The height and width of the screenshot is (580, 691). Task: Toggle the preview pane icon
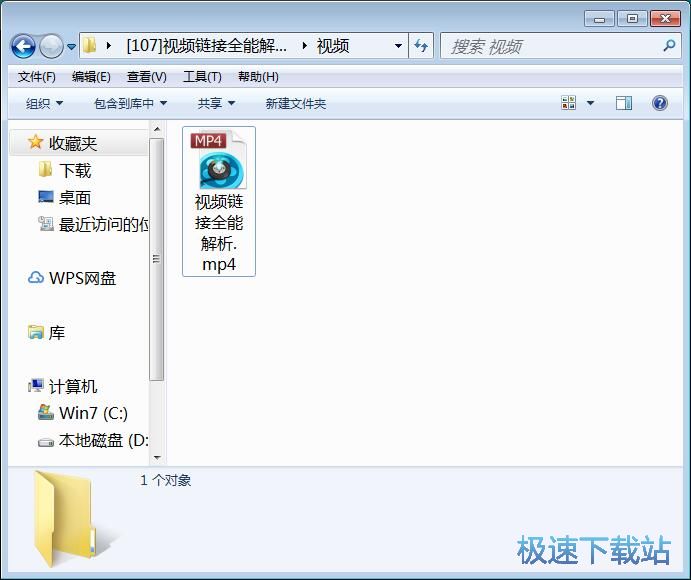pyautogui.click(x=624, y=103)
